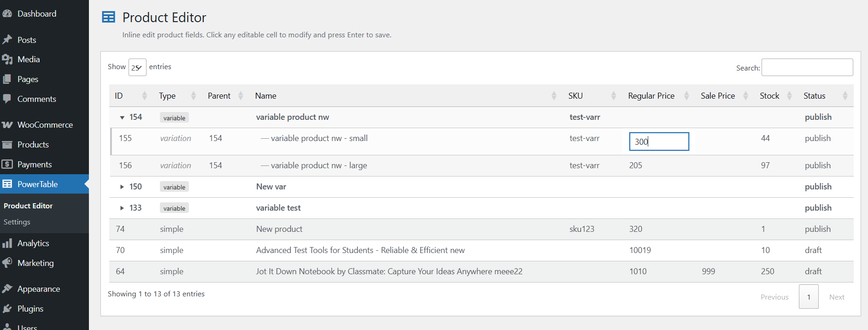868x330 pixels.
Task: Click the Dashboard gauge icon
Action: tap(7, 14)
